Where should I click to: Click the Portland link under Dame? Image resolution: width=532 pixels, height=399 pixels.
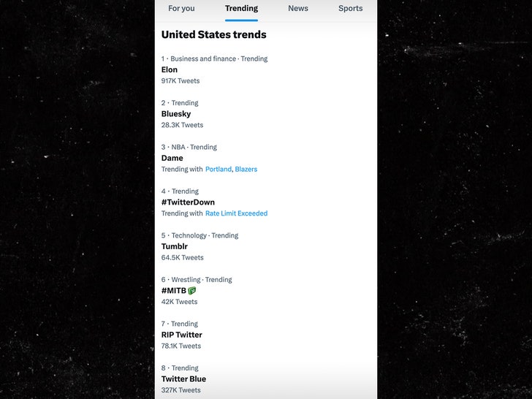[218, 170]
